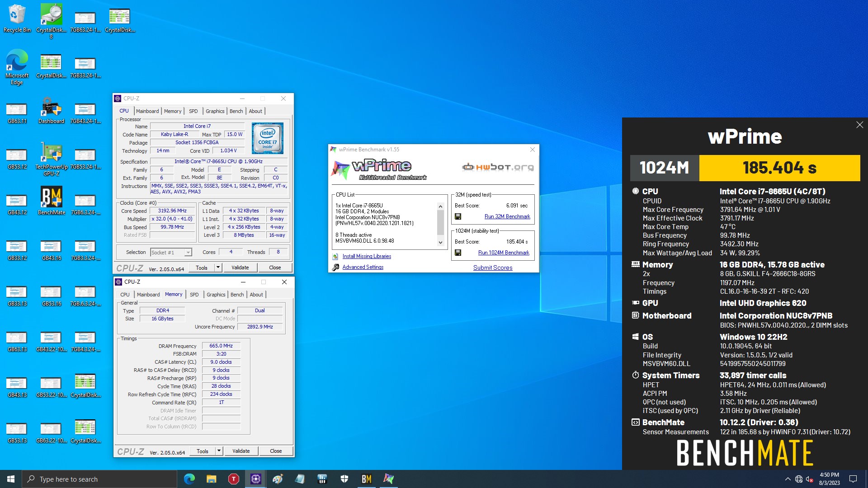Open Windows Security shield in the taskbar
This screenshot has width=868, height=488.
pos(344,479)
